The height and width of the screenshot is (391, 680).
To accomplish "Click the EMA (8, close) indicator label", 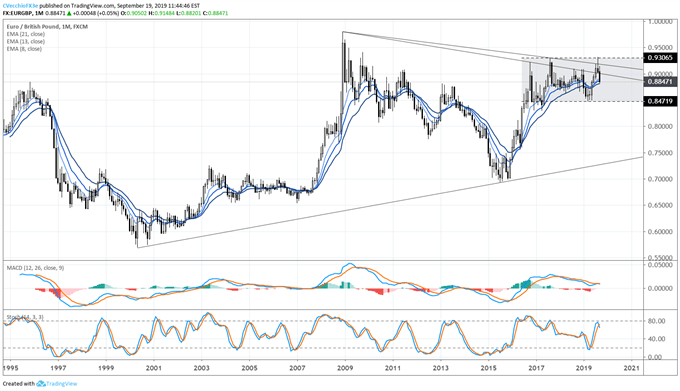I will pyautogui.click(x=24, y=49).
